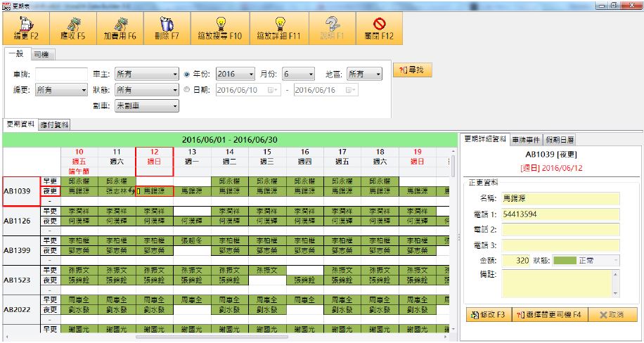Screen dimensions: 644x343
Task: Open the 車牌事件 tab
Action: point(527,139)
